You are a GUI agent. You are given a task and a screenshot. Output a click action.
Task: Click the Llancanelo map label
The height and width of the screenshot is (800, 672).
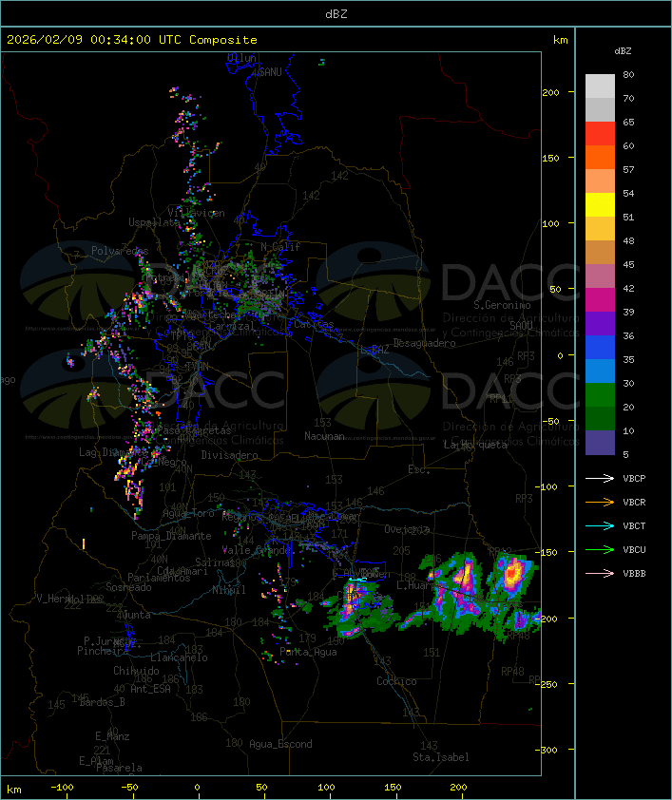[179, 657]
